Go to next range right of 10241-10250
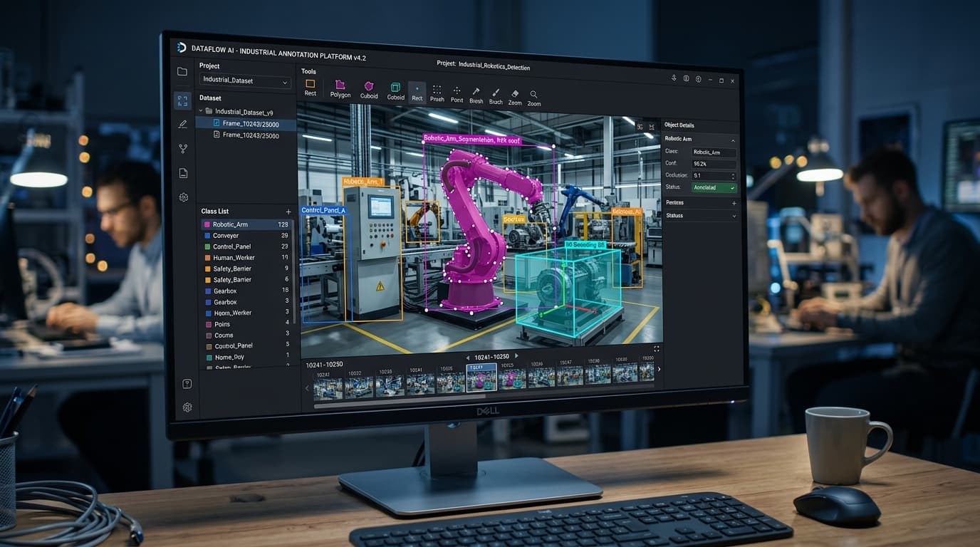This screenshot has width=980, height=547. (x=516, y=356)
